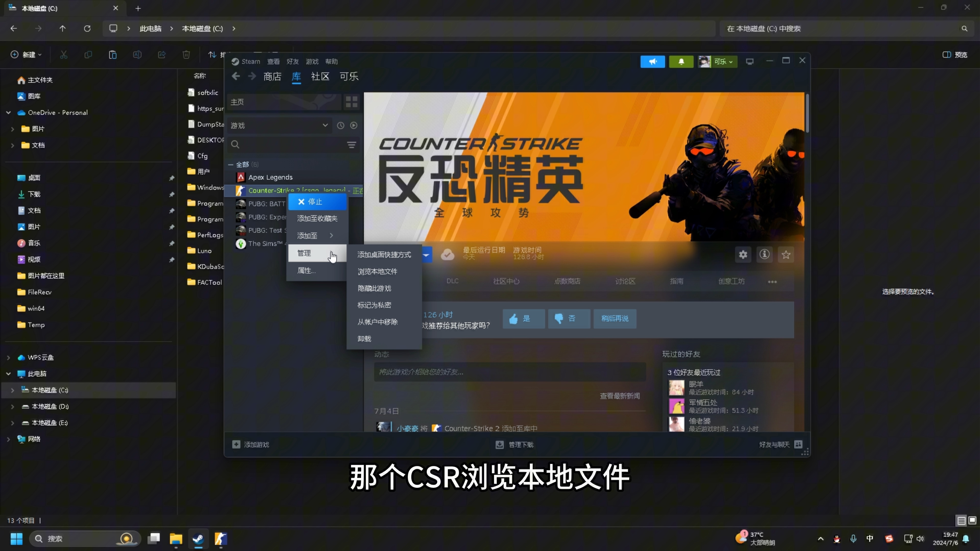The height and width of the screenshot is (551, 980).
Task: Click the add game plus icon
Action: (x=236, y=445)
